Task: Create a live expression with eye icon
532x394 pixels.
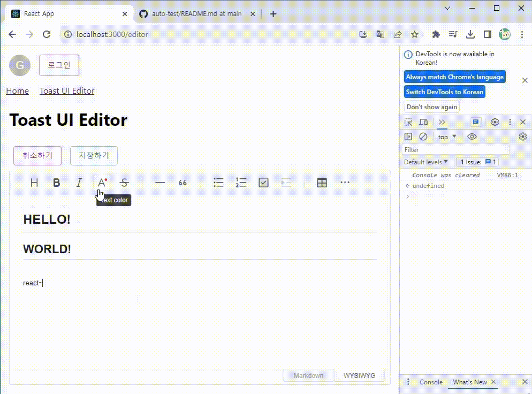Action: [472, 137]
